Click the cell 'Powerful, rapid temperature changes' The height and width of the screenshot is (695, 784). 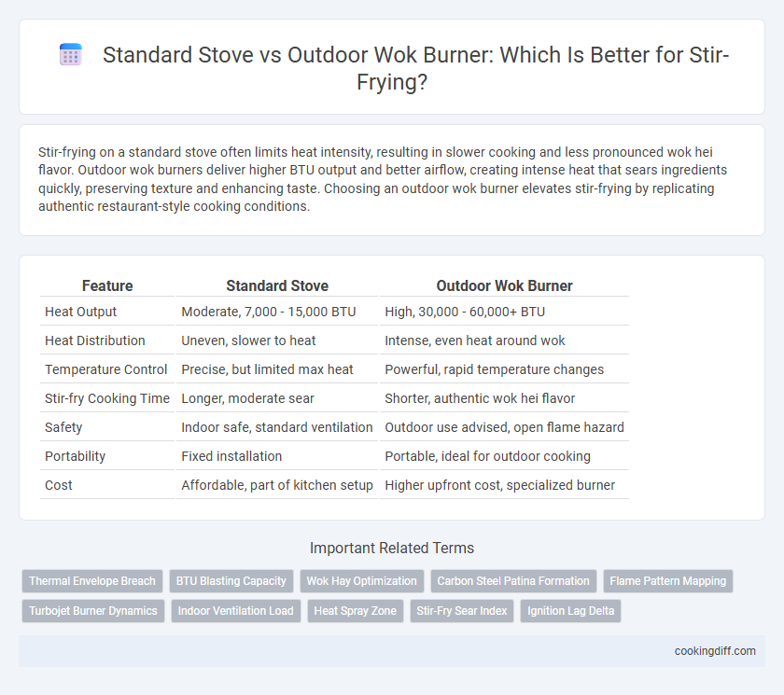click(x=504, y=369)
